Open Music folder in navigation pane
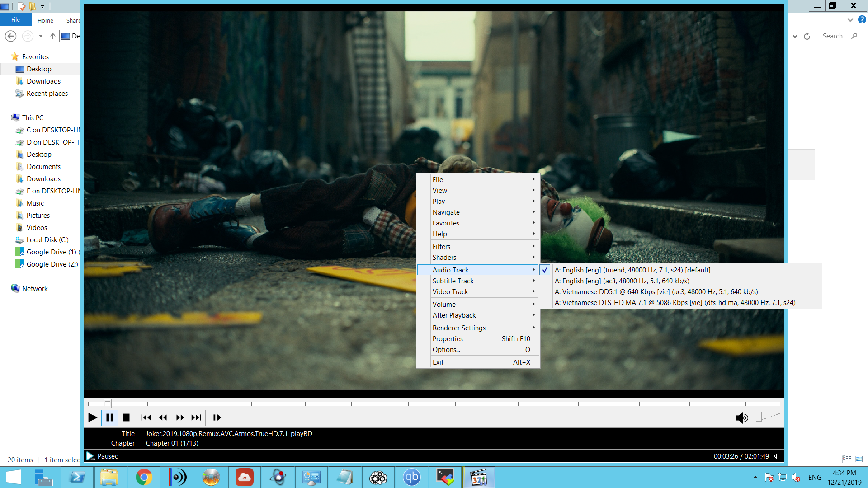Image resolution: width=868 pixels, height=488 pixels. coord(35,203)
